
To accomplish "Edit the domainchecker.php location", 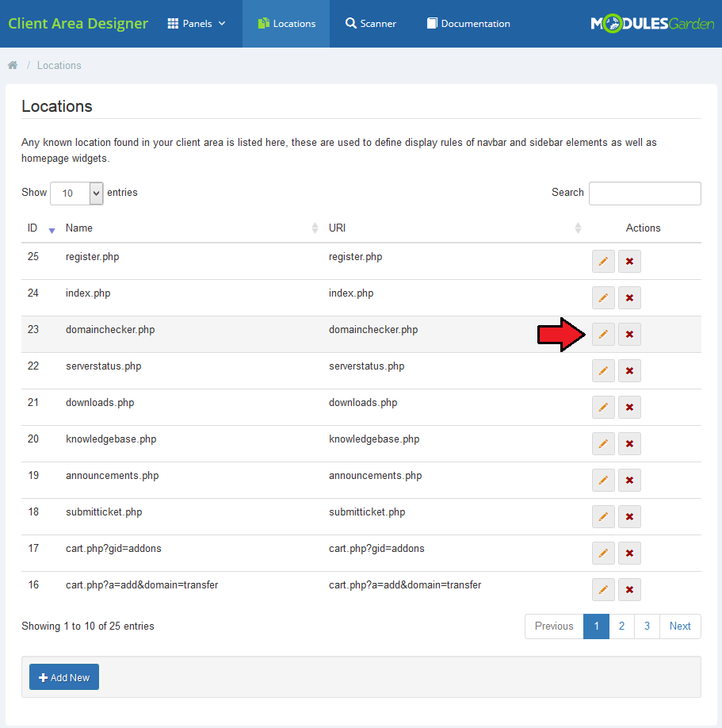I will point(603,335).
